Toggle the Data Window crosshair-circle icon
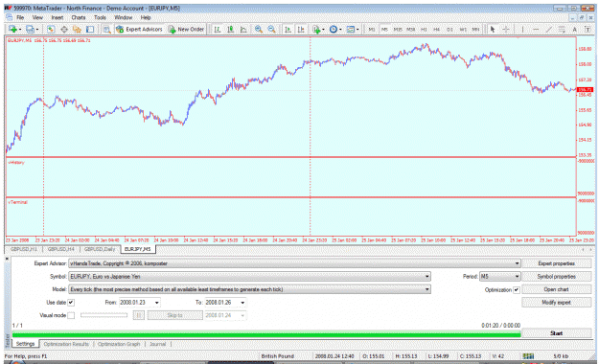The image size is (599, 364). point(64,30)
